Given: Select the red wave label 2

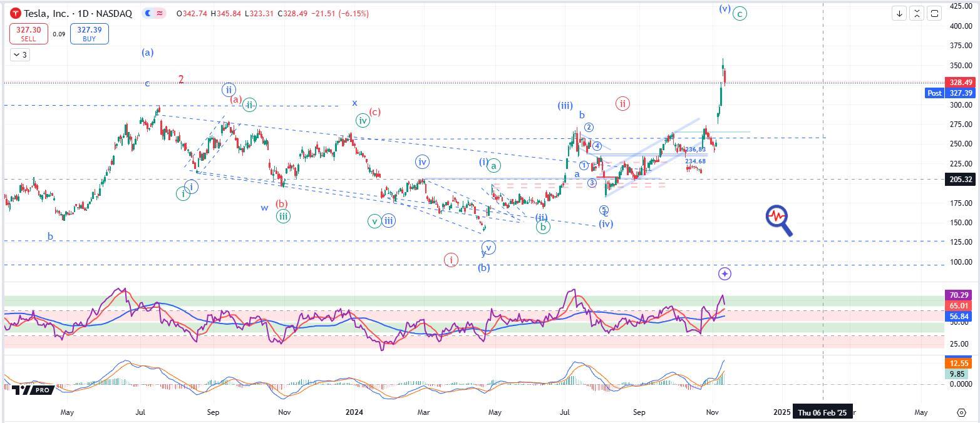Looking at the screenshot, I should click(x=181, y=79).
